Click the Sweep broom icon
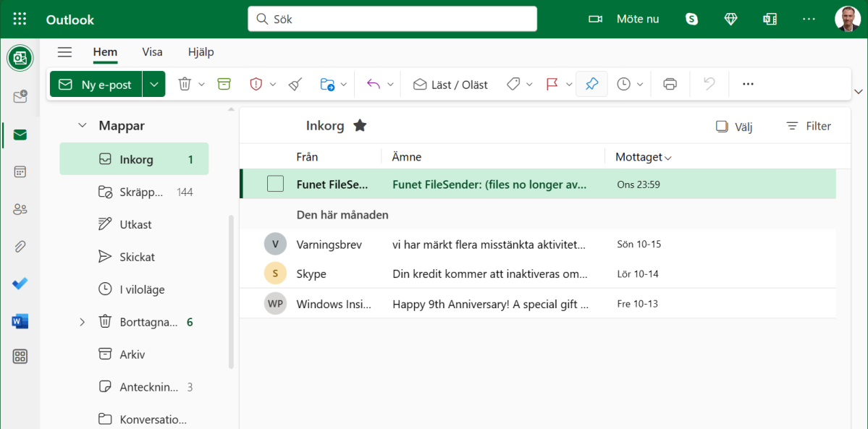The width and height of the screenshot is (868, 429). point(295,84)
